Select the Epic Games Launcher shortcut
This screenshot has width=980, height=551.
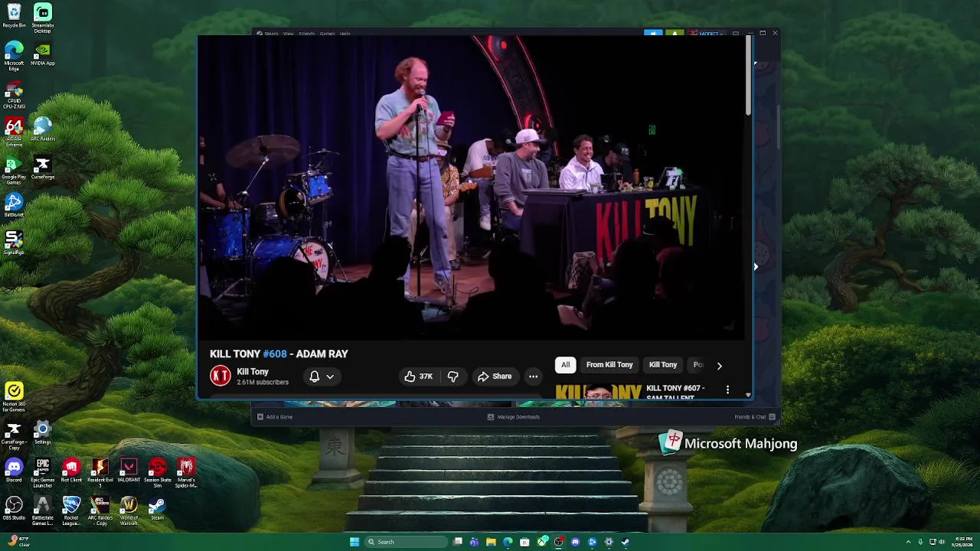43,473
